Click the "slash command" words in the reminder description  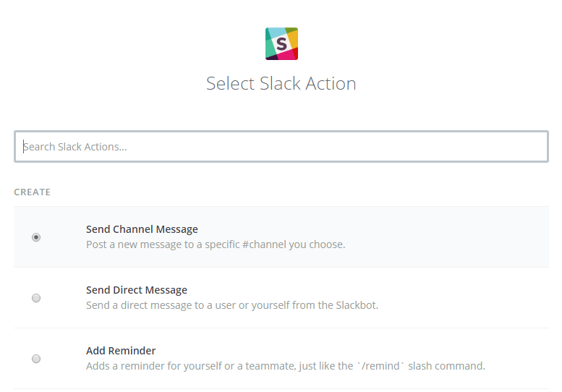point(446,366)
